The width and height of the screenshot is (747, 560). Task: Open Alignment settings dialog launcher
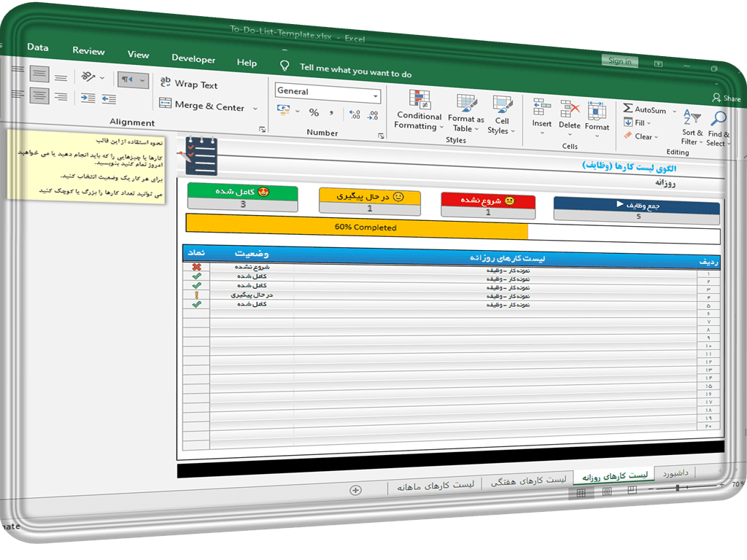(x=262, y=129)
